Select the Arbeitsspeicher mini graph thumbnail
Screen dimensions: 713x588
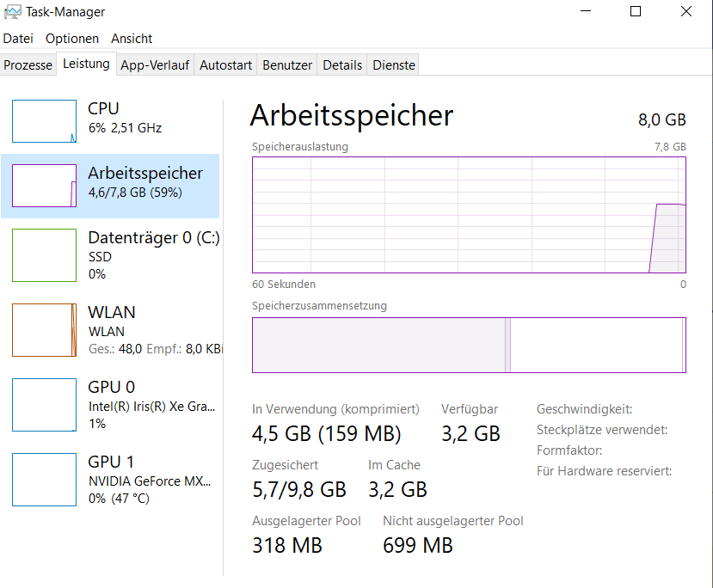(44, 185)
